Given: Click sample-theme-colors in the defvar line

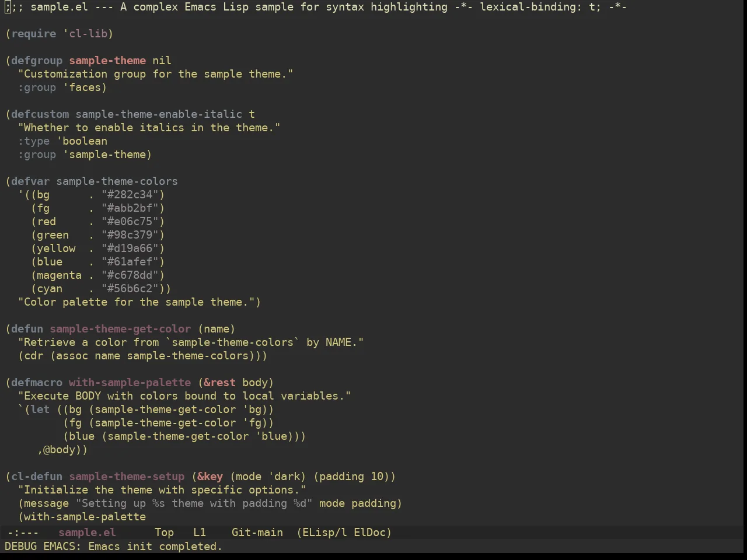Looking at the screenshot, I should click(x=117, y=181).
